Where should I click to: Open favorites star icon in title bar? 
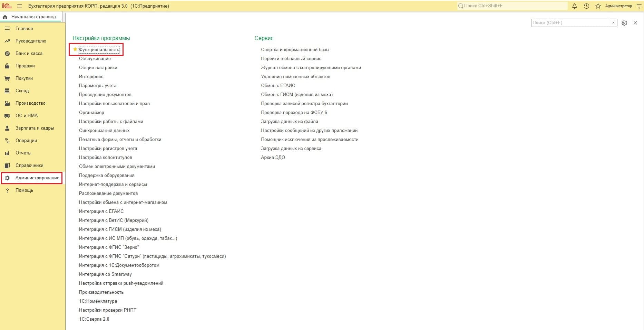(598, 6)
